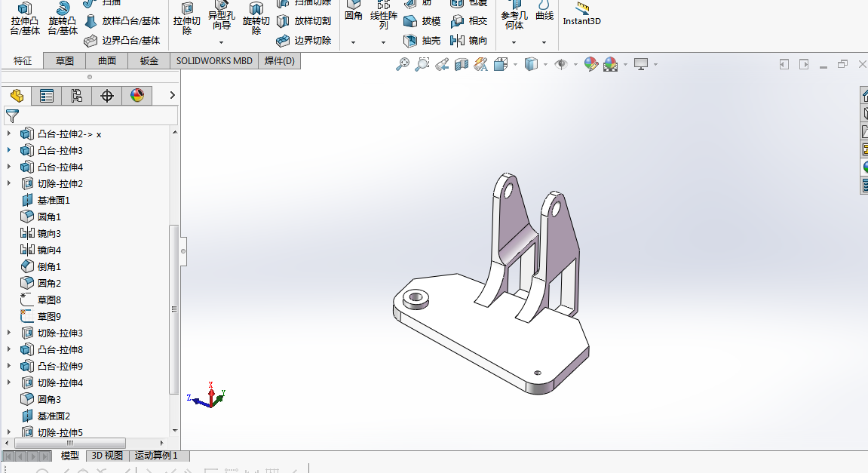Select the 拔模 draft tool

point(422,21)
